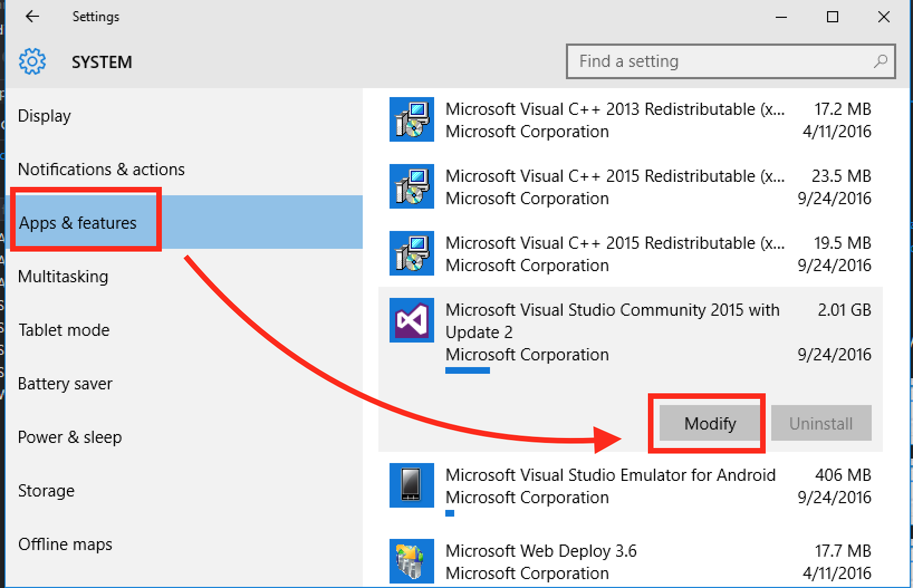Click the System gear icon
This screenshot has height=588, width=913.
(x=32, y=61)
